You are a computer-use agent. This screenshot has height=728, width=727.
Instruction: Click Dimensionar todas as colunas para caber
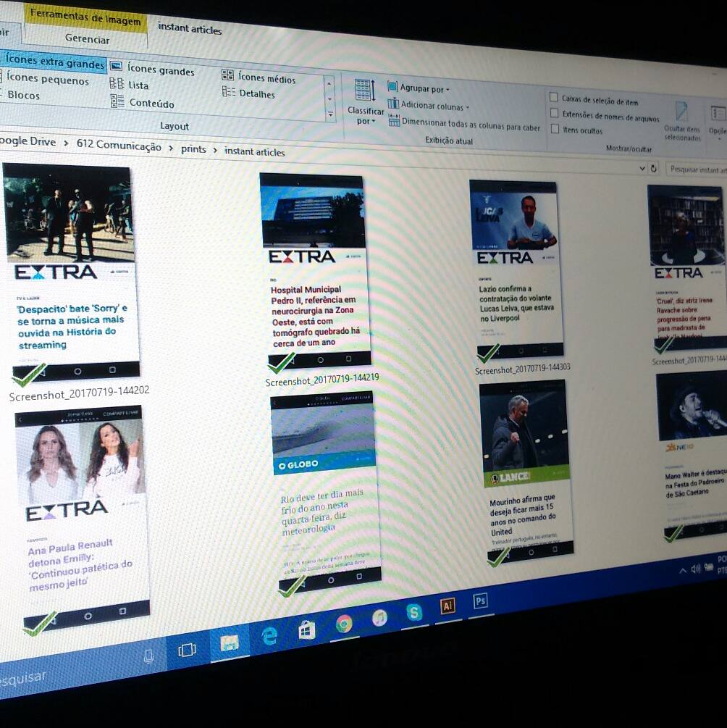464,124
